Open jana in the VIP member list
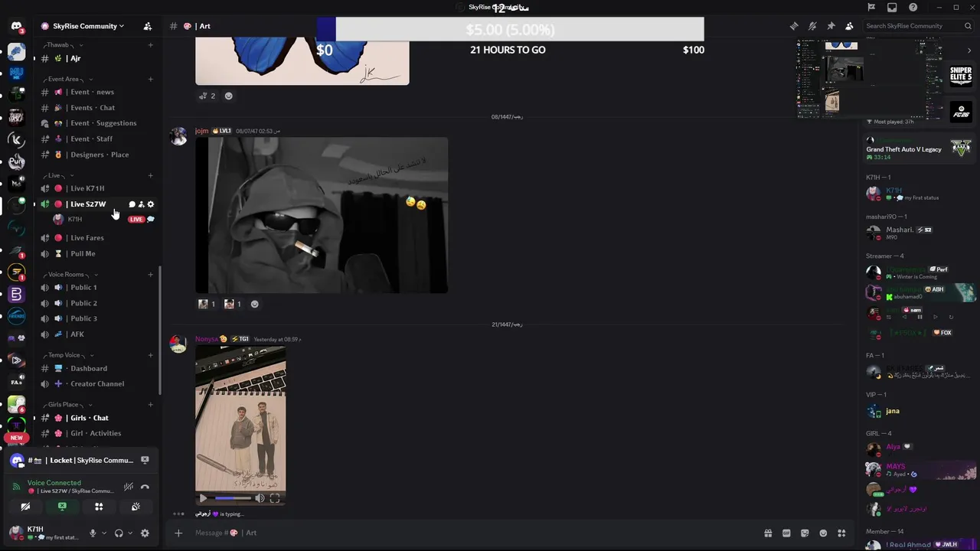The width and height of the screenshot is (980, 551). click(893, 411)
